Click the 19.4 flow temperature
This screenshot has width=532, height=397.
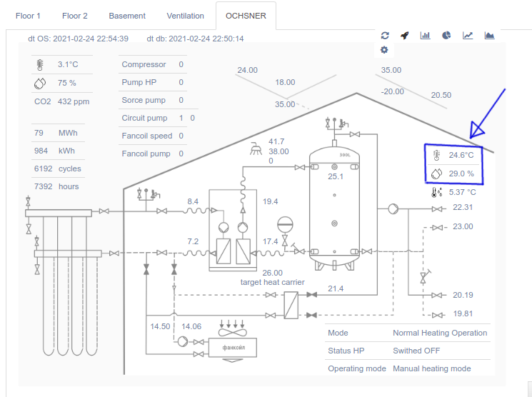pyautogui.click(x=270, y=201)
